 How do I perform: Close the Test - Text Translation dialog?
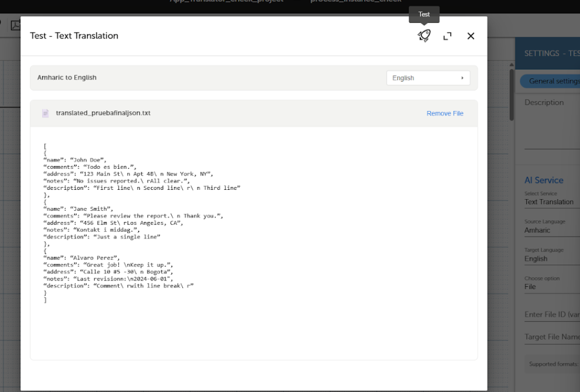(x=471, y=36)
